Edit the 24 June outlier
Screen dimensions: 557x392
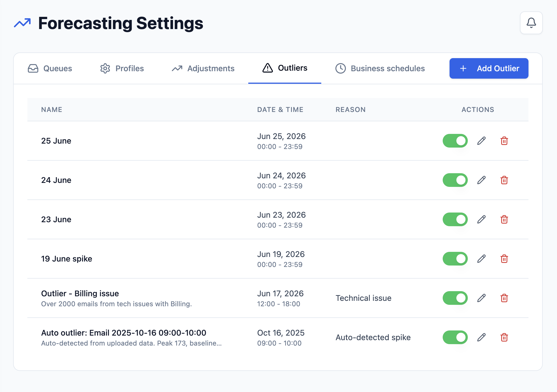pos(481,180)
